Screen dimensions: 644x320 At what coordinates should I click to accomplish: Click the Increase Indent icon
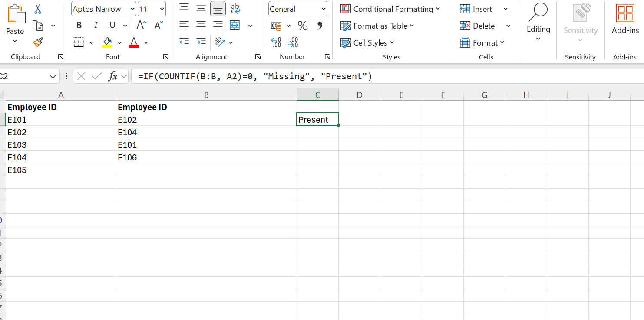click(x=201, y=42)
